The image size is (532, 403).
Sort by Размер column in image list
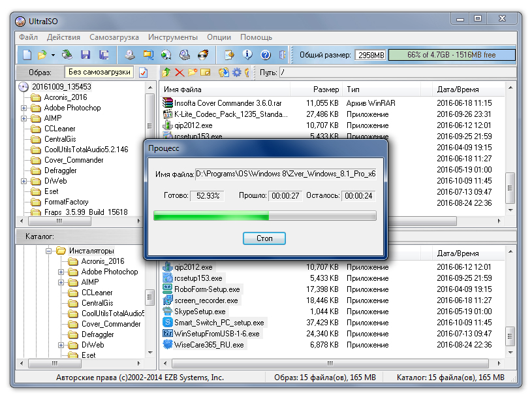coord(316,89)
